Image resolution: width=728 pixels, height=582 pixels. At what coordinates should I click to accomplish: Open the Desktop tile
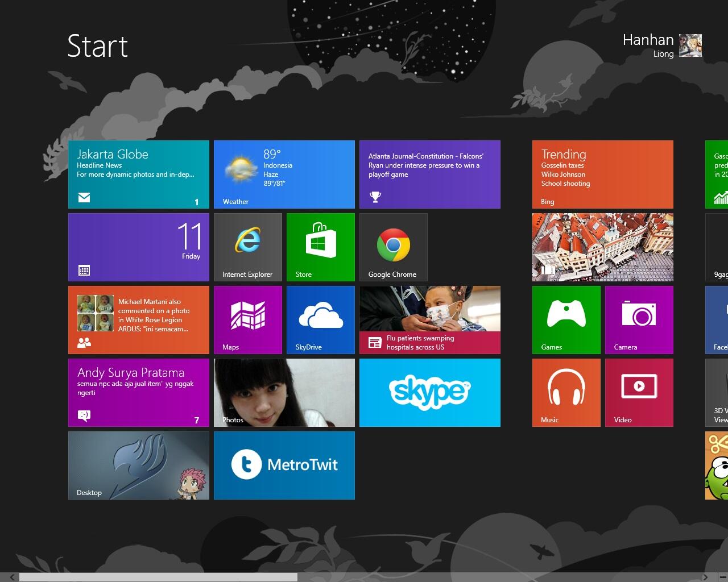coord(139,465)
